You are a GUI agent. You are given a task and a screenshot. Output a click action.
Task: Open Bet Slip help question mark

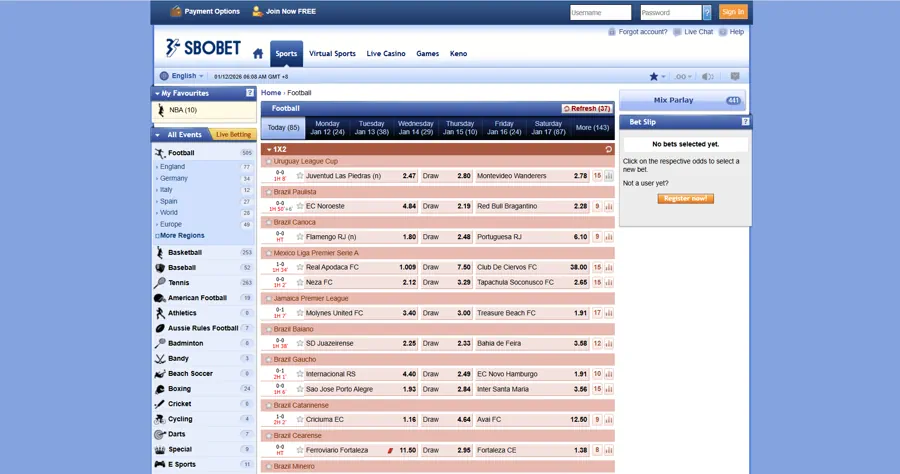tap(745, 122)
